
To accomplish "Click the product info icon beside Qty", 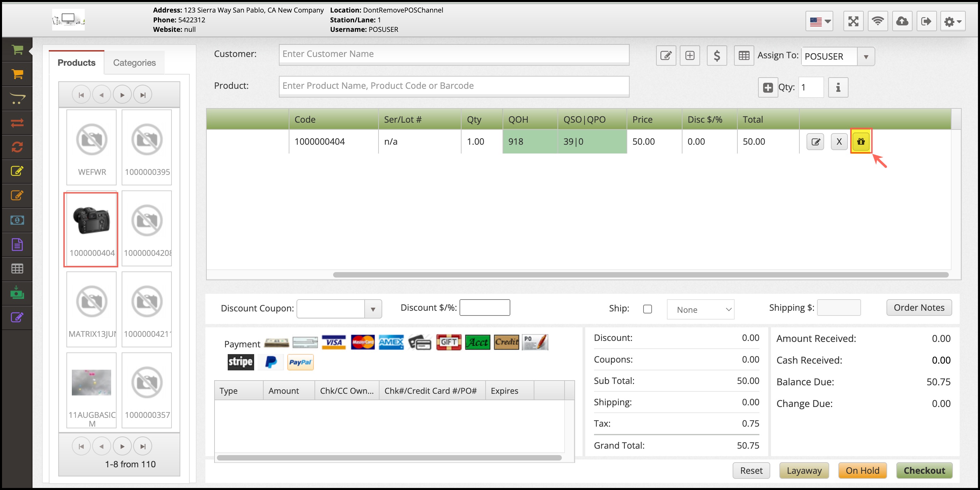I will pos(838,87).
